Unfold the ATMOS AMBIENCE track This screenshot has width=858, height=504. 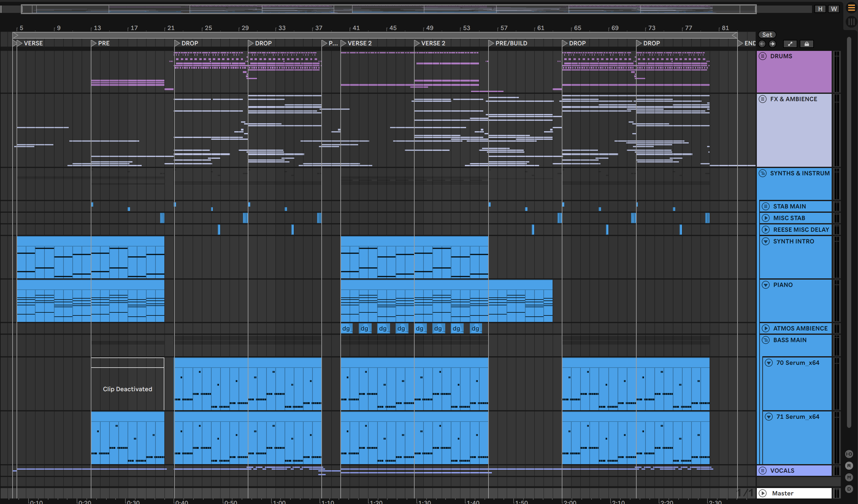766,328
